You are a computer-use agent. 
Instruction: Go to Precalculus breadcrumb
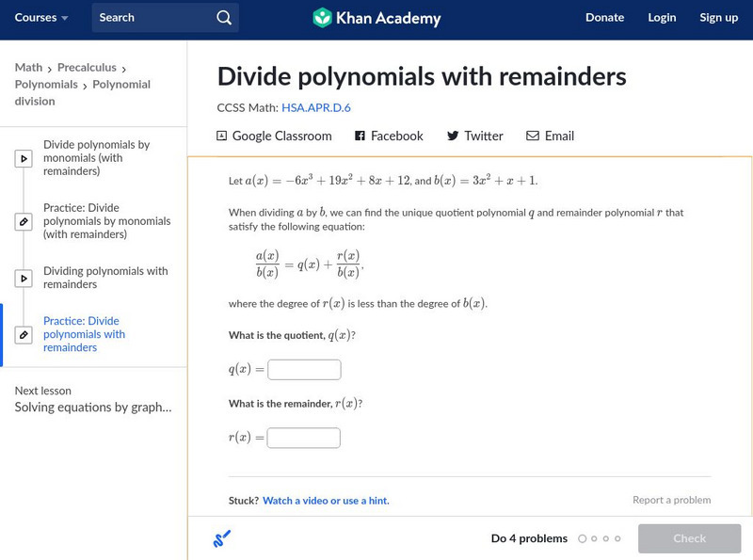coord(87,68)
